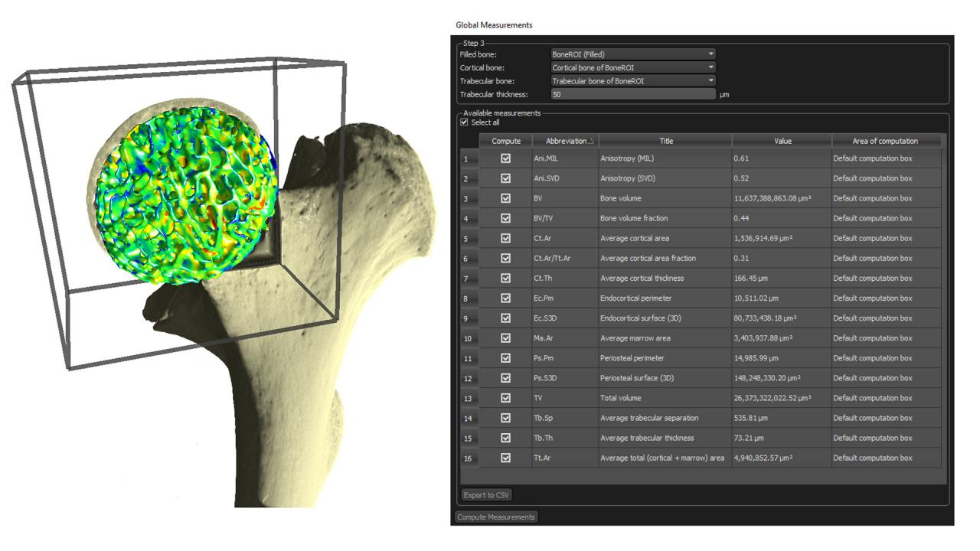Screen dimensions: 980x551
Task: Uncheck Compute for Bone volume
Action: click(508, 199)
